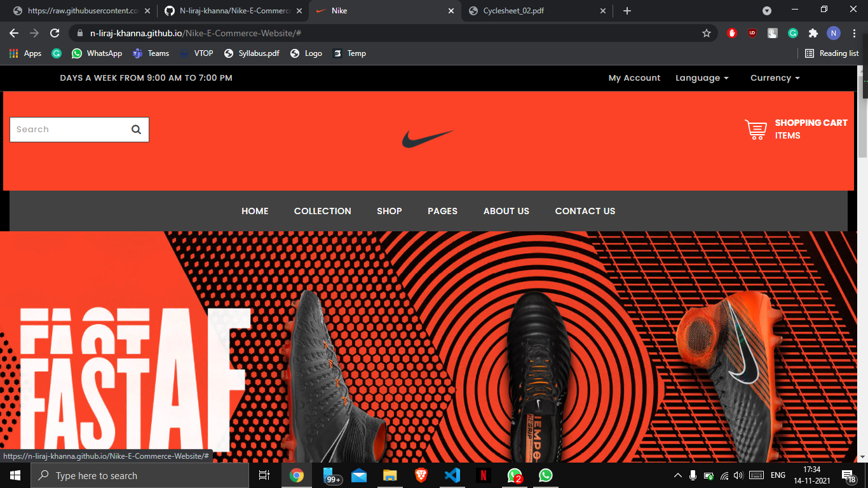868x488 pixels.
Task: Expand the Currency dropdown
Action: [775, 78]
